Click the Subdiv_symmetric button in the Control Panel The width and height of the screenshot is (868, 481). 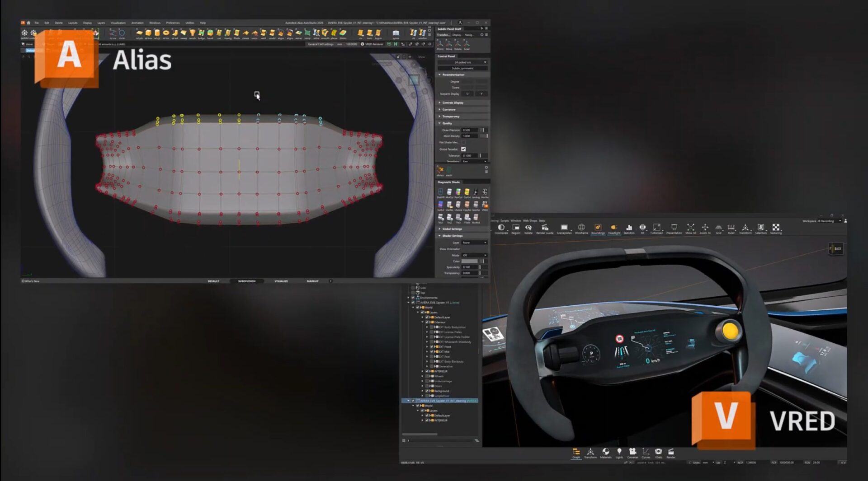462,68
